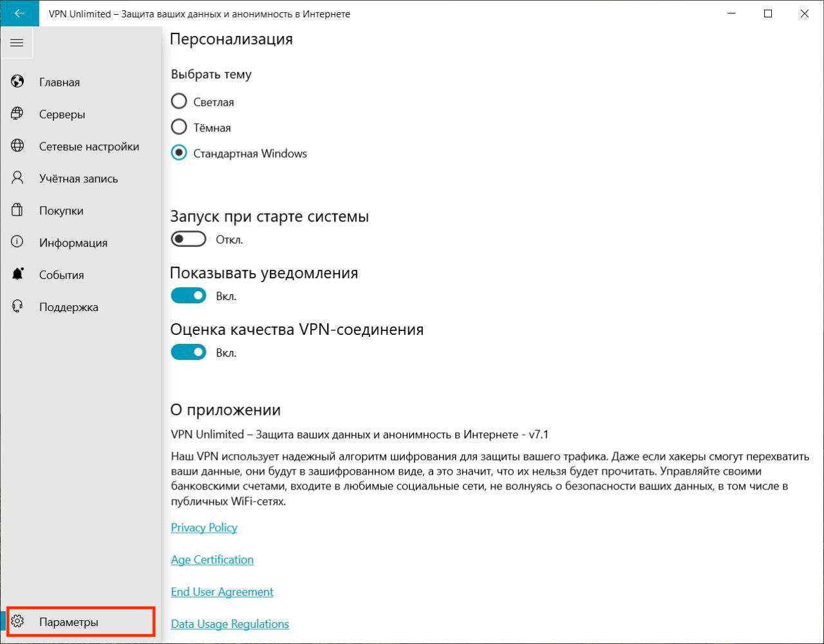The height and width of the screenshot is (644, 824).
Task: Collapse the hamburger navigation menu
Action: click(x=17, y=43)
